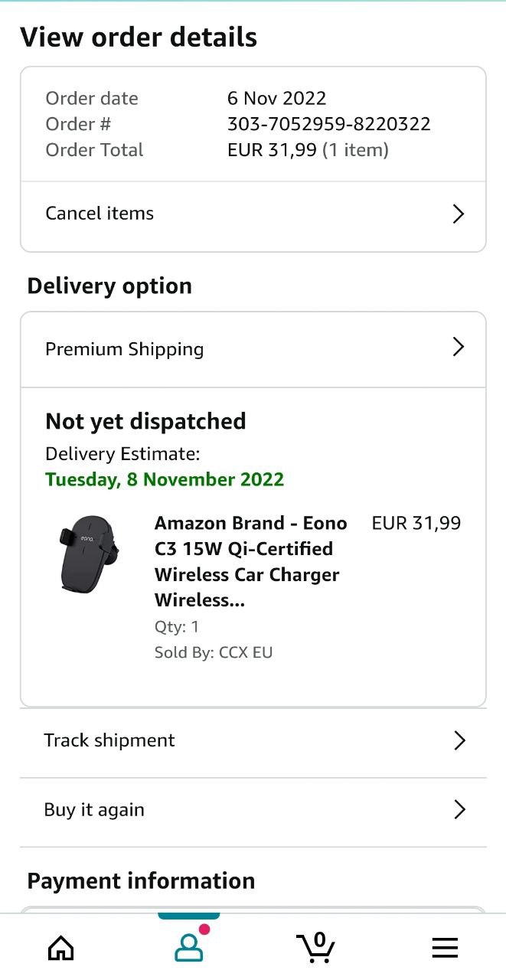This screenshot has width=506, height=980.
Task: Select the Cancel items text
Action: (x=100, y=214)
